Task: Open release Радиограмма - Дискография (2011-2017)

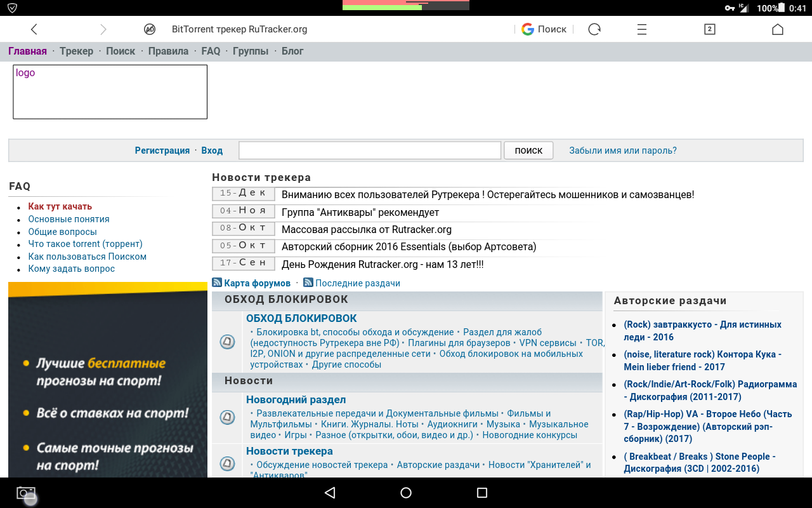Action: 710,391
